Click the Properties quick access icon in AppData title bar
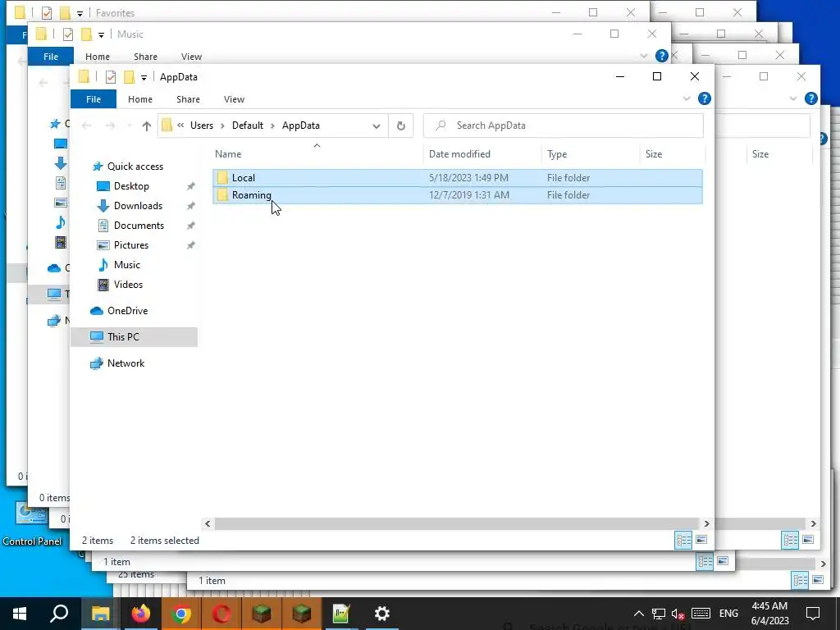The height and width of the screenshot is (630, 840). tap(111, 77)
